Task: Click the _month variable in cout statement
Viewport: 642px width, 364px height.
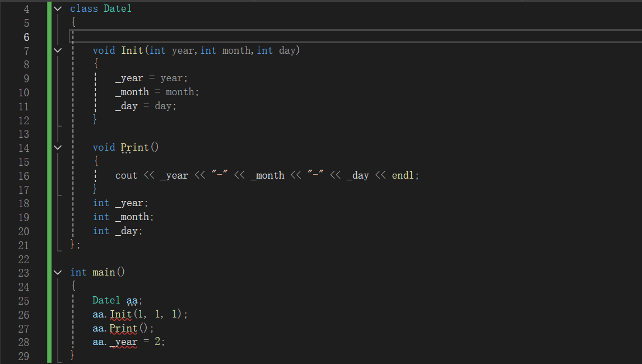Action: (267, 176)
